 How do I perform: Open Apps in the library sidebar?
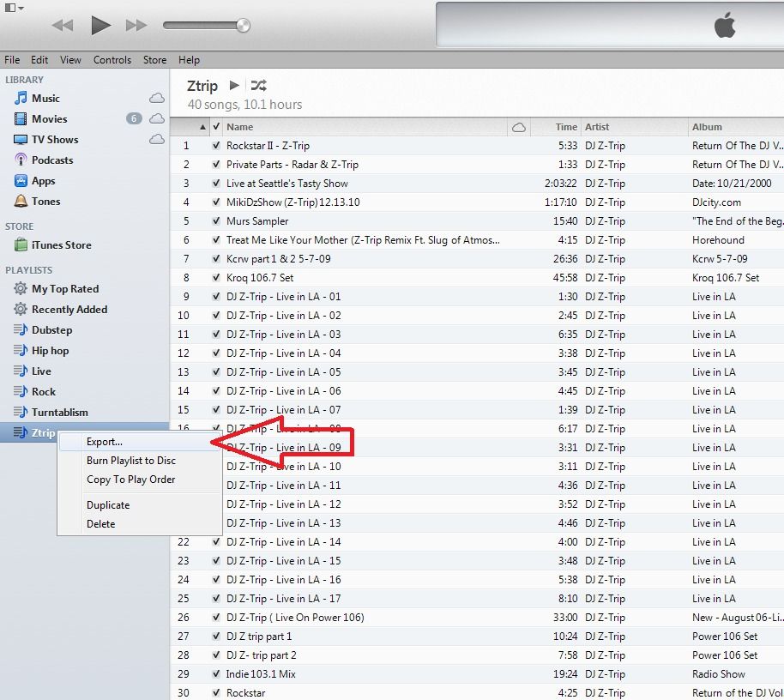tap(44, 180)
